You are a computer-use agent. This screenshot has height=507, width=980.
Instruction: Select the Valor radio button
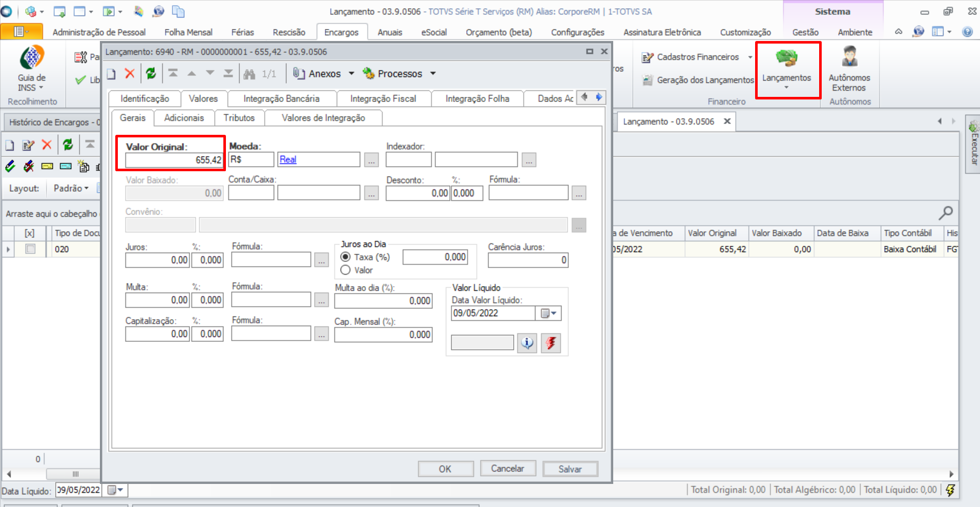click(x=346, y=270)
